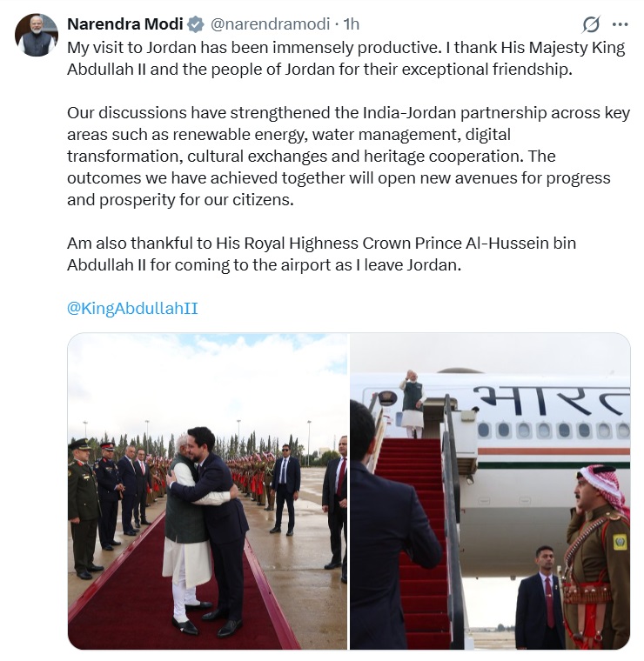This screenshot has height=661, width=644.
Task: Click the blue verified badge icon
Action: point(196,24)
